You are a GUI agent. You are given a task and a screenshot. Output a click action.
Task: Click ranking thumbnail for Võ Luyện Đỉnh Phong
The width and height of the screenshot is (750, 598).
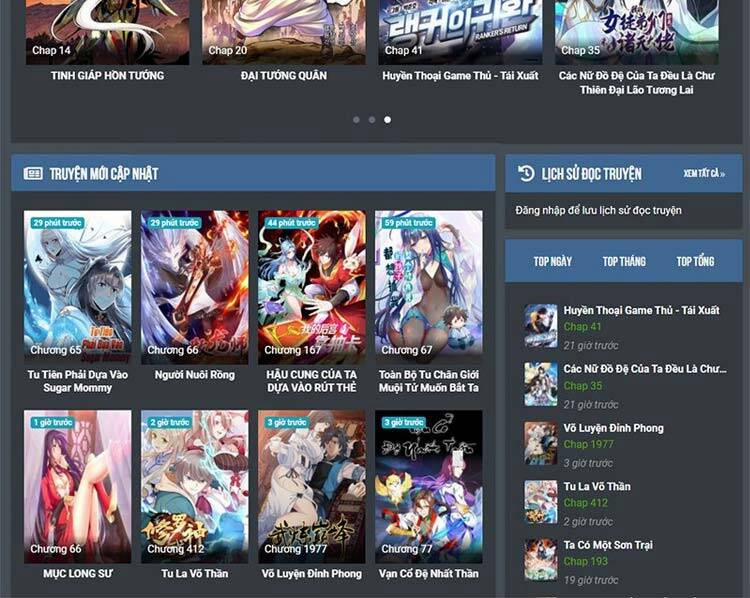click(540, 443)
